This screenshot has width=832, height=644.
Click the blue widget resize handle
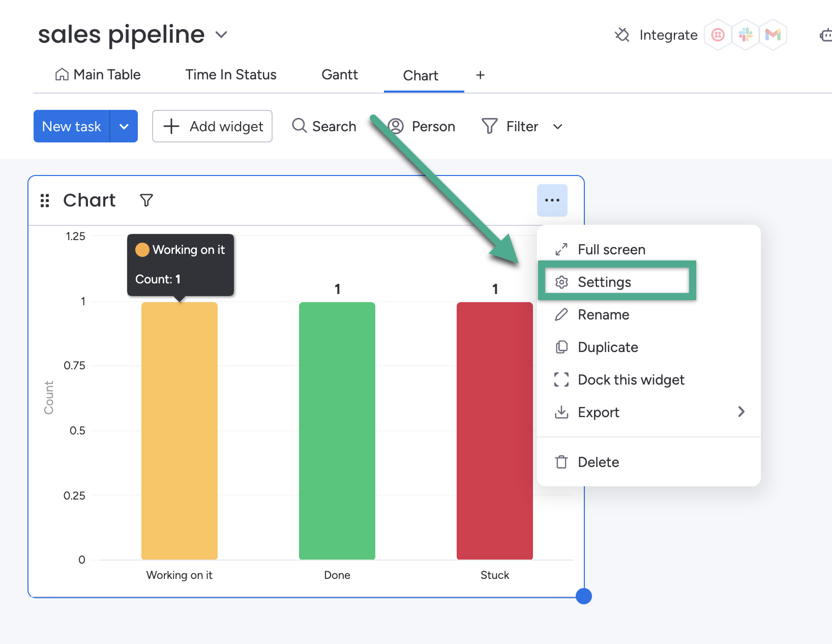pos(584,596)
